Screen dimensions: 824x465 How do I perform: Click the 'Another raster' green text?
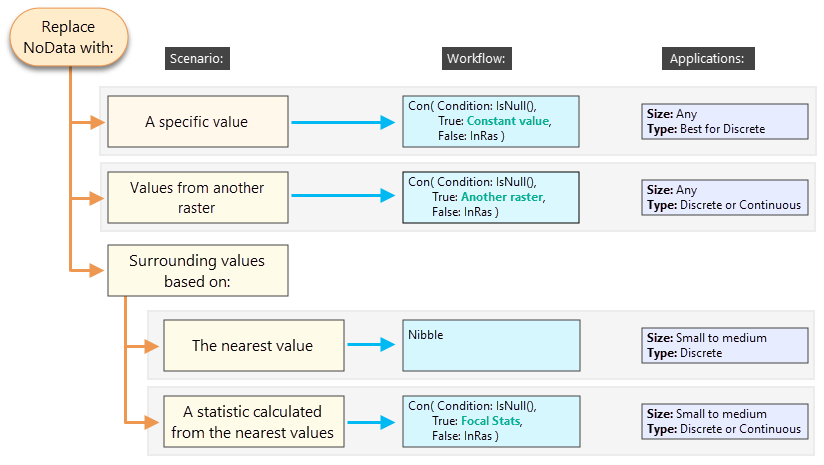pos(501,197)
